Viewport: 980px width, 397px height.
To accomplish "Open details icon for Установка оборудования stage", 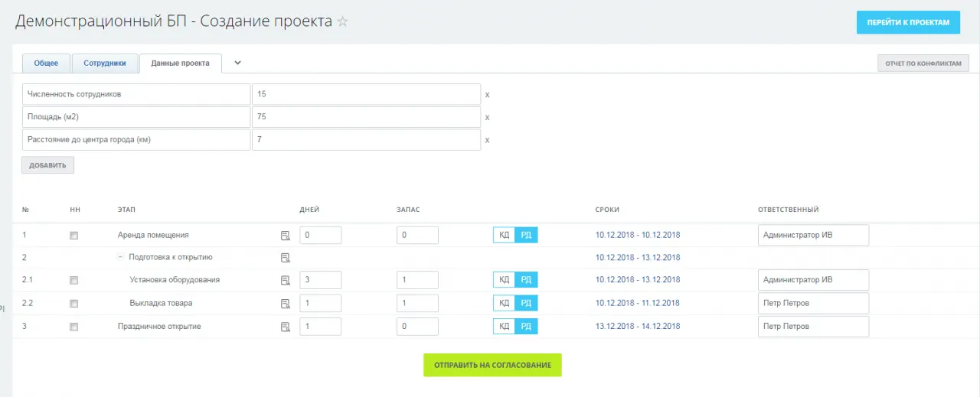I will 286,281.
